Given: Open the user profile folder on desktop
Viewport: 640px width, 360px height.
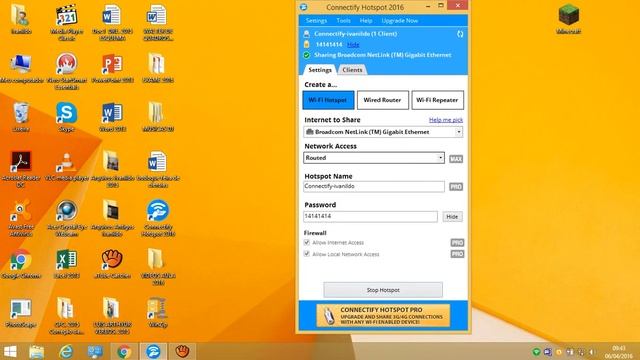Looking at the screenshot, I should tap(21, 19).
